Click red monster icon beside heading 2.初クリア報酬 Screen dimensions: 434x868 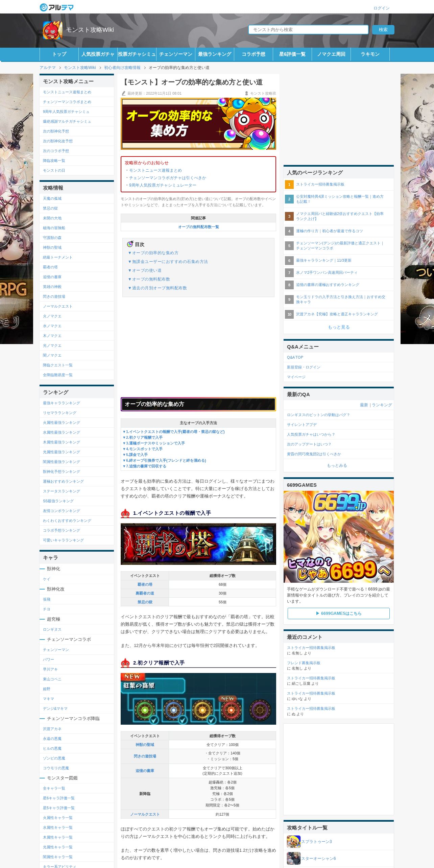(x=125, y=663)
